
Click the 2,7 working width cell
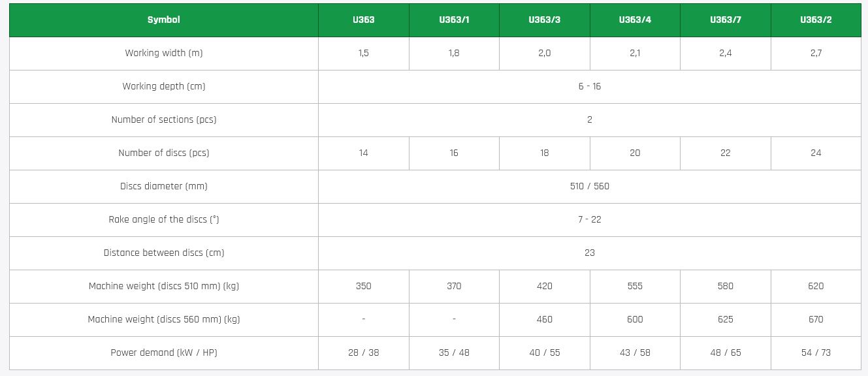tap(816, 53)
